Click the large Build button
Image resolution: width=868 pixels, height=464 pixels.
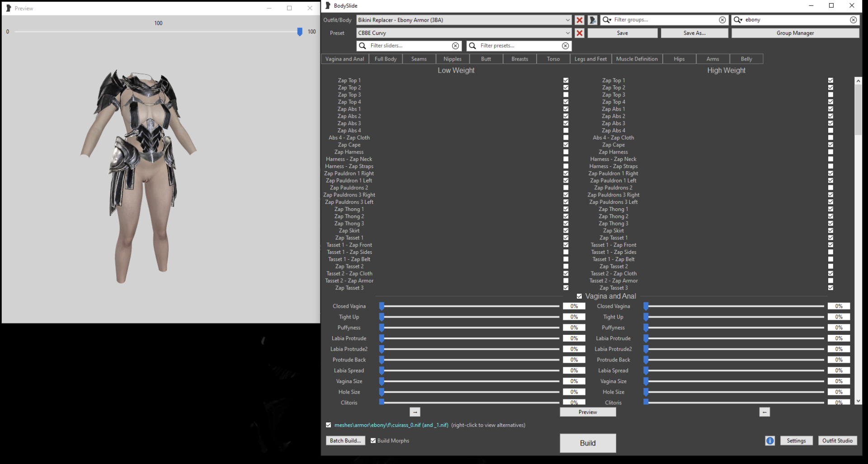point(588,443)
